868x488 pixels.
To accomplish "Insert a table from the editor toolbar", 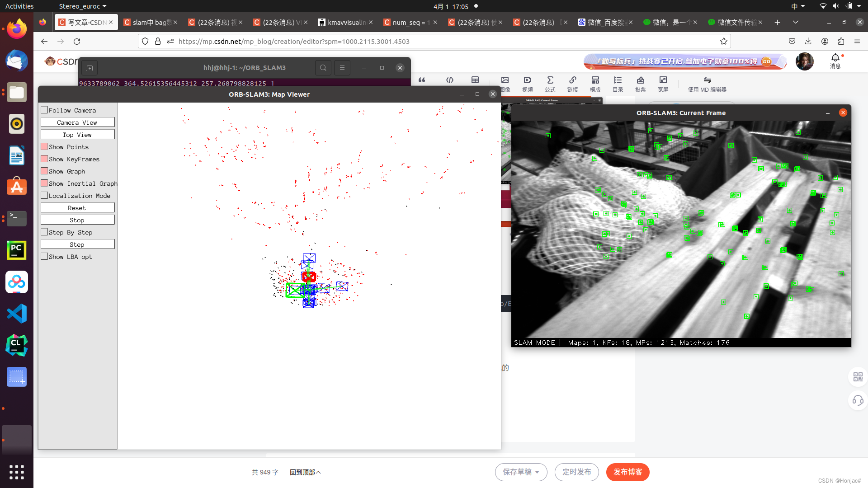I will coord(475,80).
